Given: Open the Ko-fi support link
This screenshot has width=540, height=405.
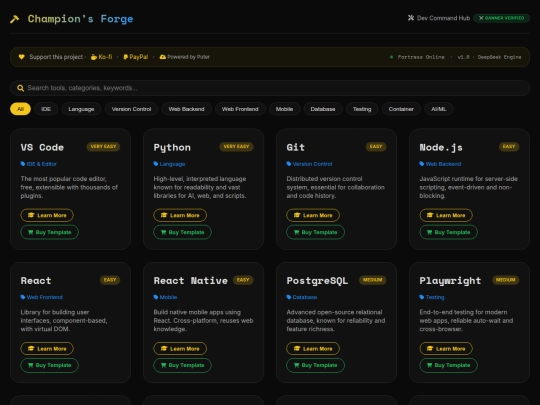Looking at the screenshot, I should pos(102,57).
